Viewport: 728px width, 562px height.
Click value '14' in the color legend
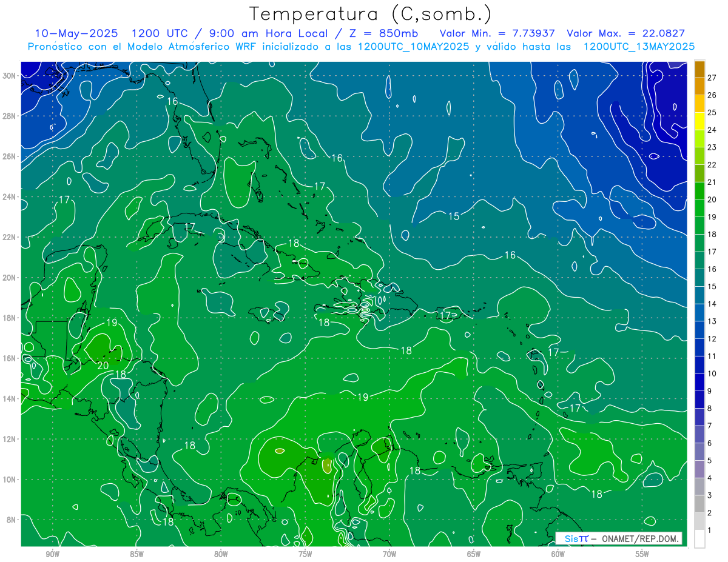pos(712,304)
